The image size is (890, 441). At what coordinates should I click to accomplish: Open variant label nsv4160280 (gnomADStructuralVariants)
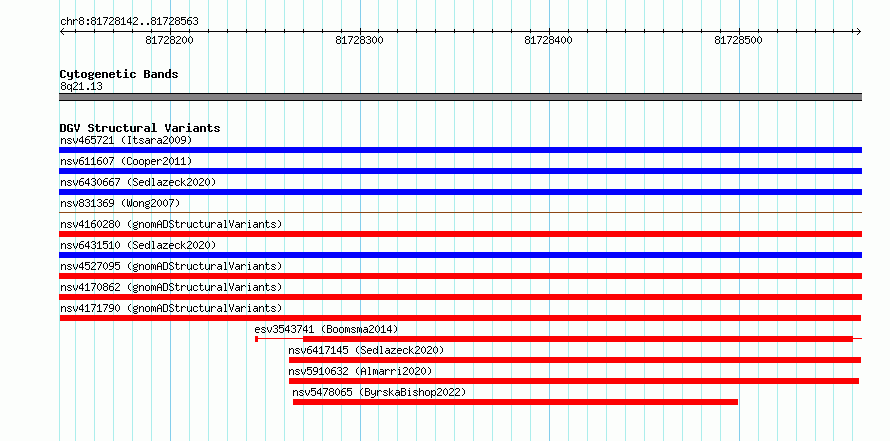pyautogui.click(x=171, y=224)
